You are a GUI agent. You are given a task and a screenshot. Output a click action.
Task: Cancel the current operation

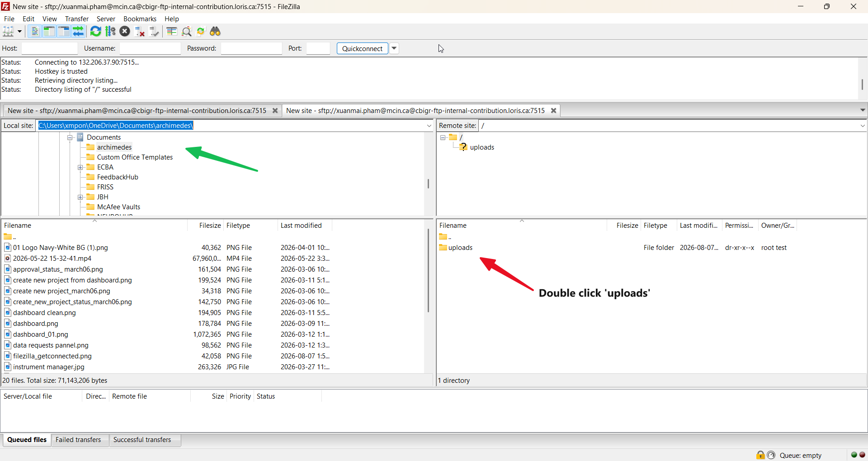(125, 31)
